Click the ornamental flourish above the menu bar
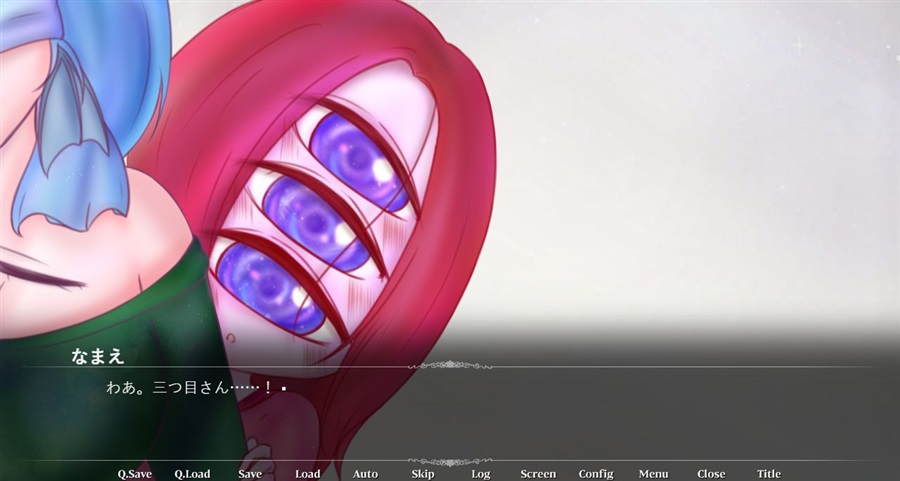This screenshot has height=481, width=900. pyautogui.click(x=450, y=461)
